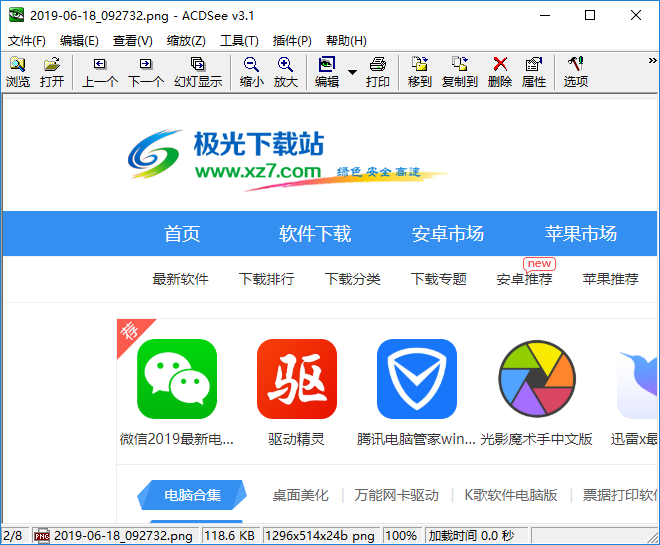The image size is (660, 545).
Task: Print the image (打印)
Action: (x=378, y=72)
